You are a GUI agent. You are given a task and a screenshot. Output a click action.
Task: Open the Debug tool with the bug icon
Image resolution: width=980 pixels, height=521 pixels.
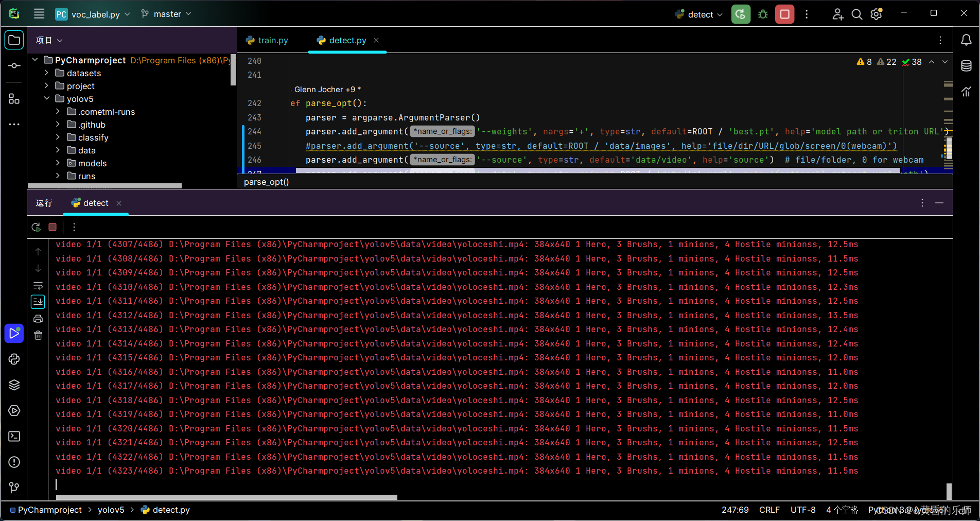[762, 14]
